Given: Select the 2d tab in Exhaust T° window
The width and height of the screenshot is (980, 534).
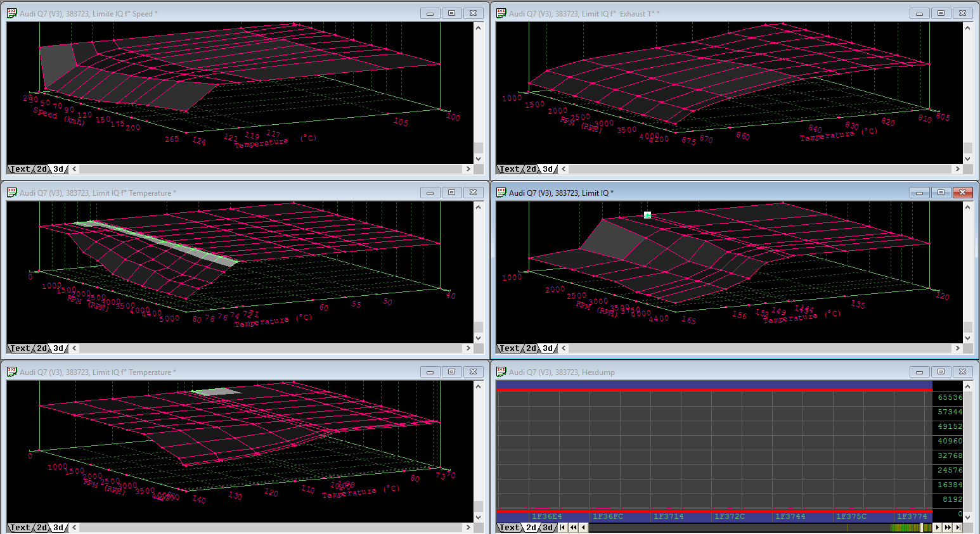Looking at the screenshot, I should pos(531,169).
